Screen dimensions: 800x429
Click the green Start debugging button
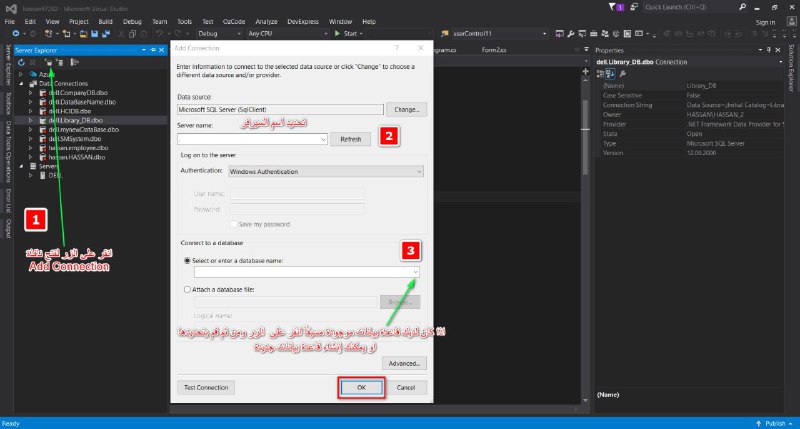[349, 34]
